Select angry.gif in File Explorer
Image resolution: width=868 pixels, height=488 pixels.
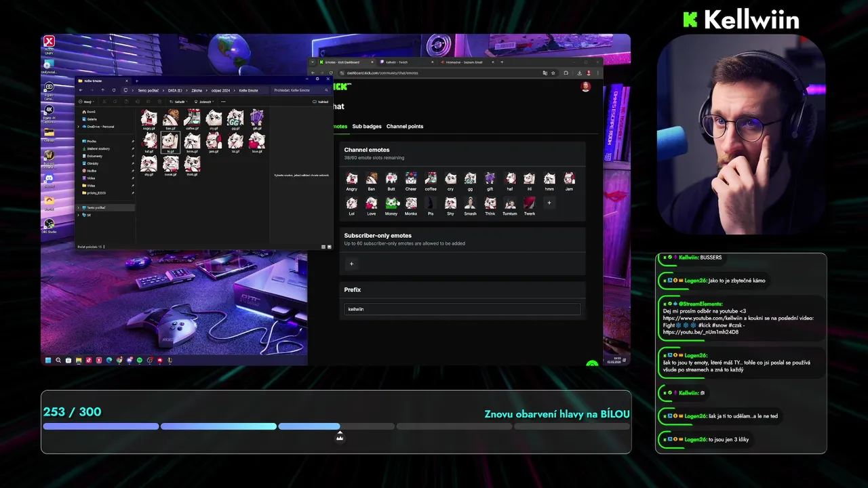tap(149, 119)
